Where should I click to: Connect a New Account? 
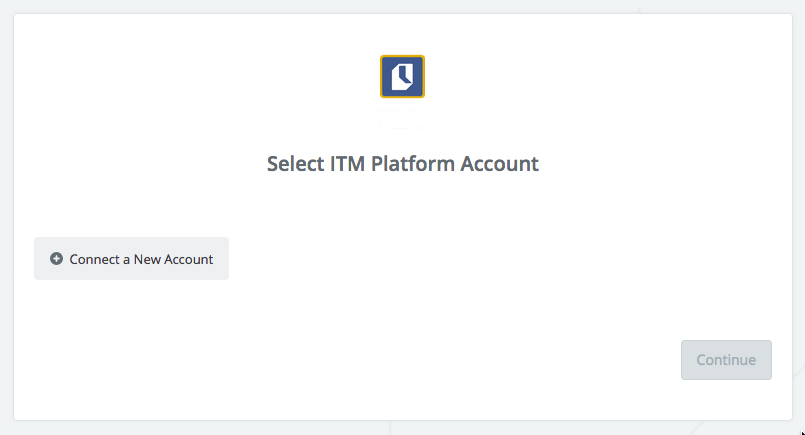(x=131, y=259)
